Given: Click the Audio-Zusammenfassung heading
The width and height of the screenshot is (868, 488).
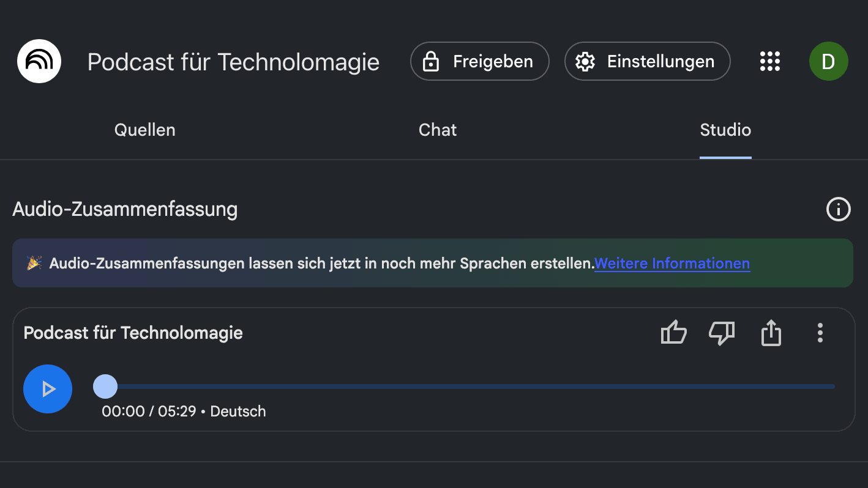Looking at the screenshot, I should pyautogui.click(x=125, y=209).
